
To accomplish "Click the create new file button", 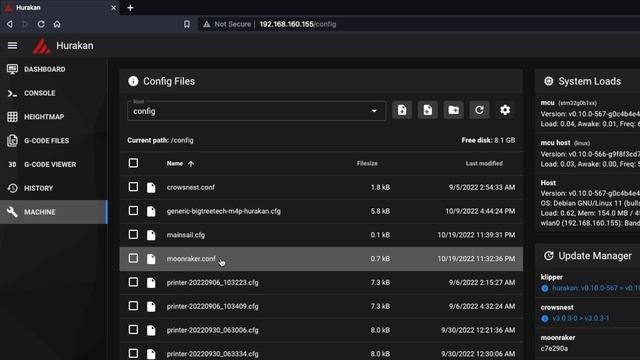I will tap(427, 110).
